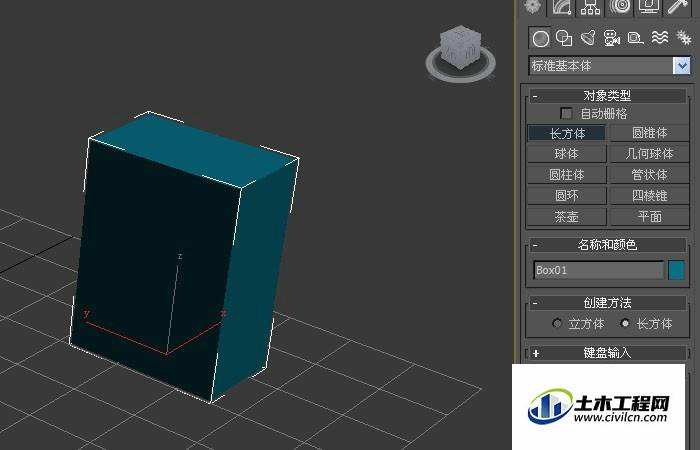Open the Box01 object color swatch

[676, 270]
